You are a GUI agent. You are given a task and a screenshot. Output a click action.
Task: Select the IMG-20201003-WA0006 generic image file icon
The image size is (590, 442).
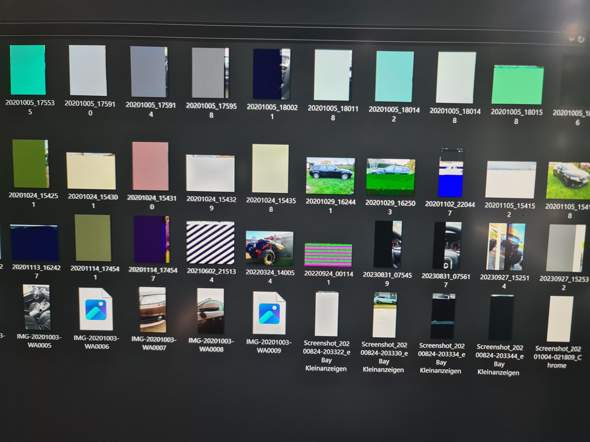(96, 309)
